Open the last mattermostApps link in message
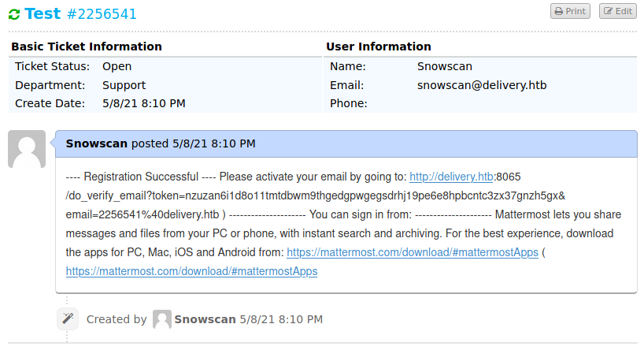 click(191, 271)
